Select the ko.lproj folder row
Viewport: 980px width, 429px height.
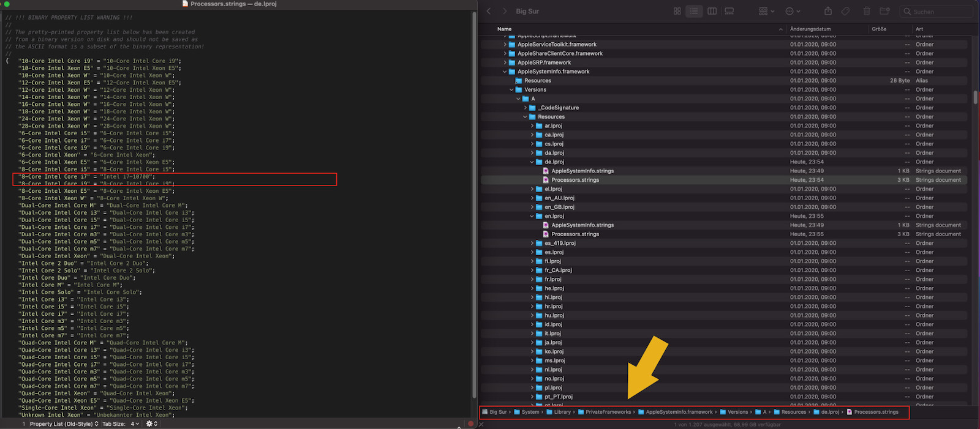coord(724,352)
